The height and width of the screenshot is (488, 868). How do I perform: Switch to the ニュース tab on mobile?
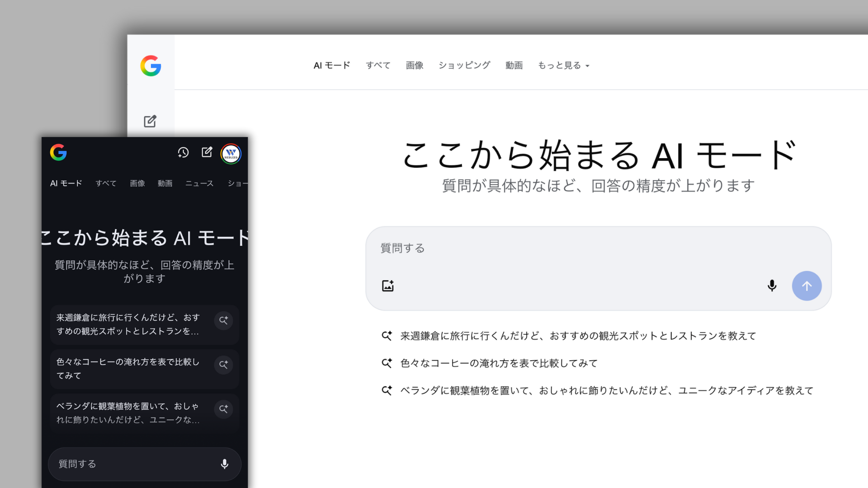coord(199,183)
